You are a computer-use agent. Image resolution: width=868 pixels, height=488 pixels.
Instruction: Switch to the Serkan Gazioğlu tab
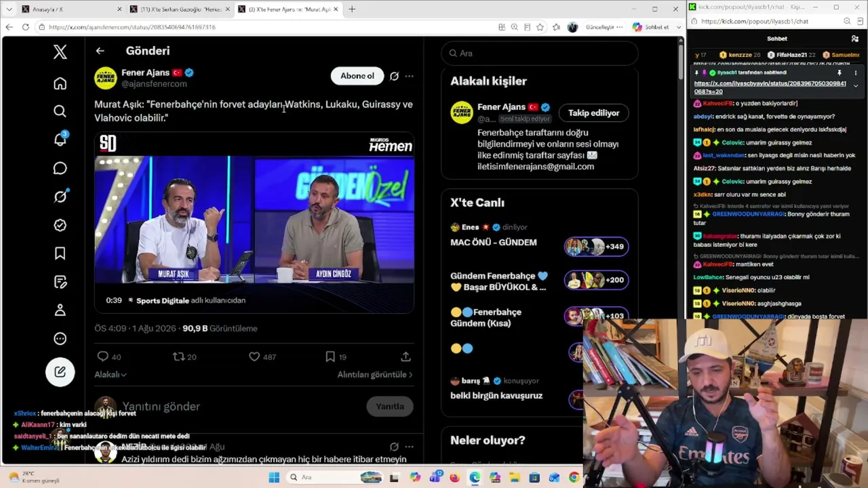[x=180, y=9]
